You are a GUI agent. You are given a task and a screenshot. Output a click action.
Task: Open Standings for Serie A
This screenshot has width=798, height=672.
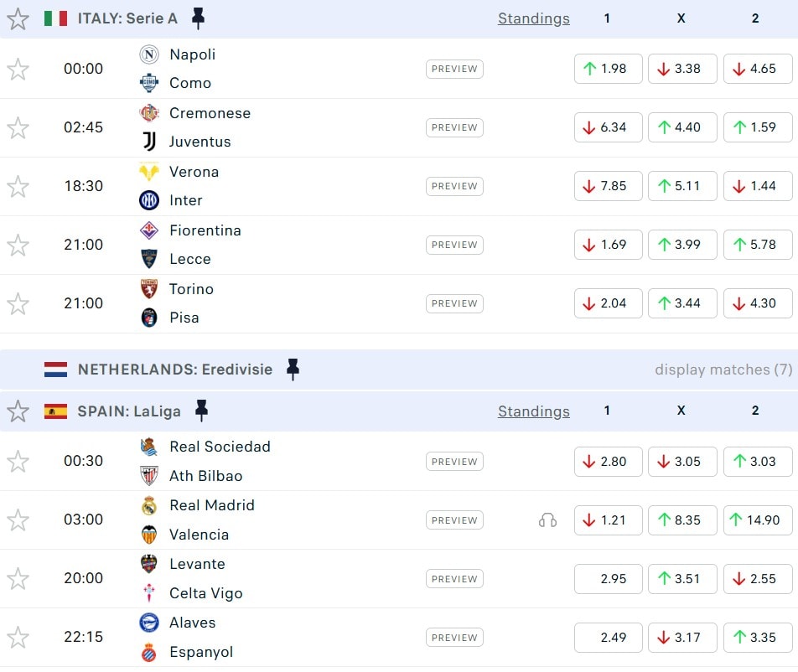(533, 18)
